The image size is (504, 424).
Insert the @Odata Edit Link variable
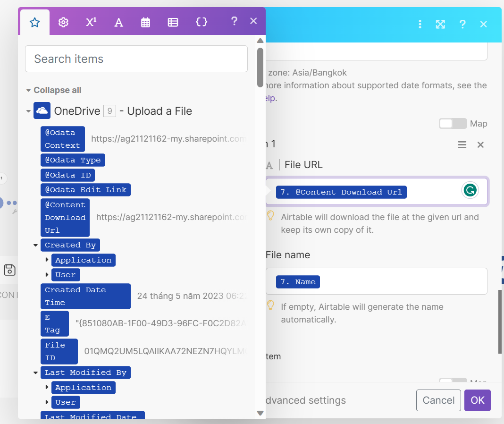point(85,190)
